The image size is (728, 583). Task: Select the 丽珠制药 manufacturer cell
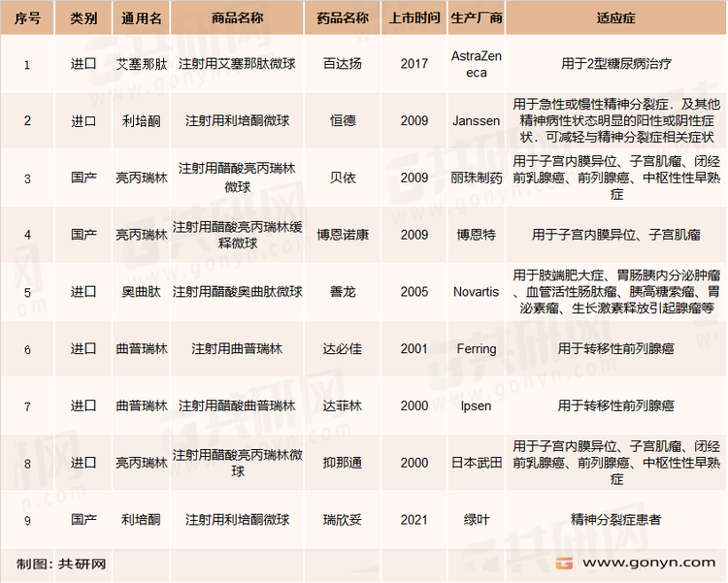[x=477, y=178]
